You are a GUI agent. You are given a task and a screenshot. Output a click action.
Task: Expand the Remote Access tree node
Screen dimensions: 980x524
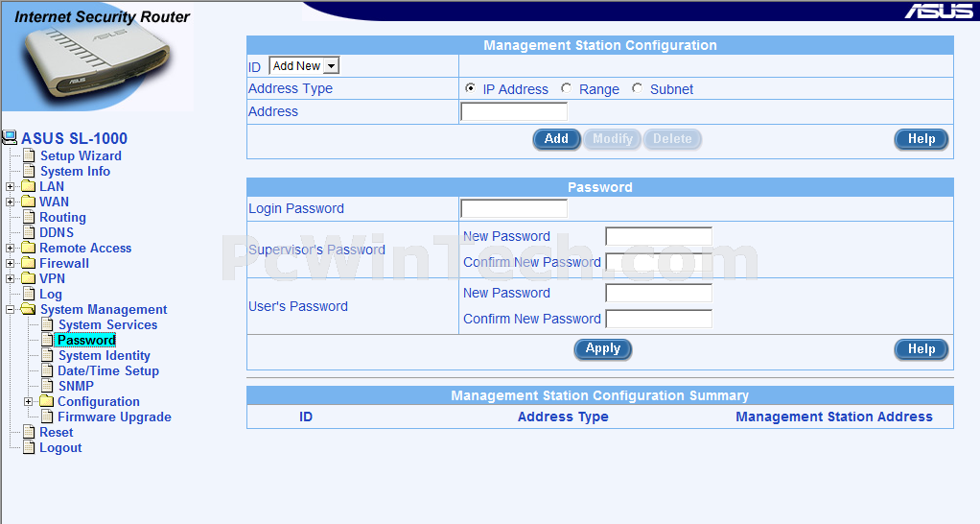10,249
